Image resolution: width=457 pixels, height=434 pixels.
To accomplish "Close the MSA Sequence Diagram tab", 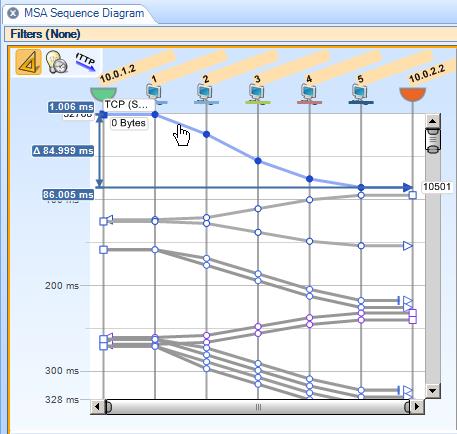I will pyautogui.click(x=13, y=13).
